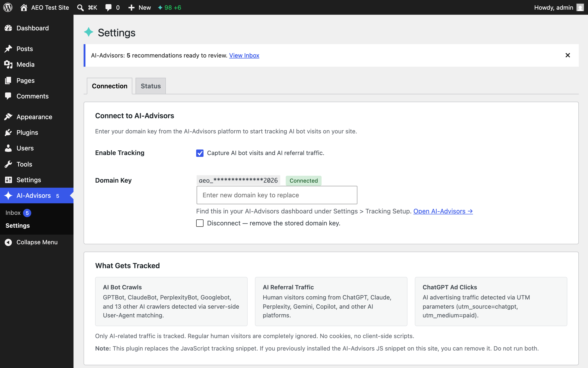Open Pages in the sidebar
This screenshot has width=588, height=368.
25,80
